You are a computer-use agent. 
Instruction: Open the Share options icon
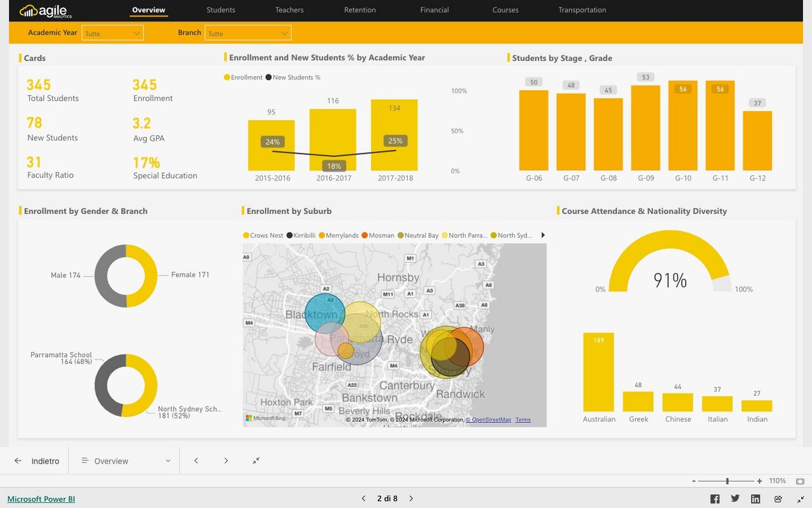tap(776, 498)
